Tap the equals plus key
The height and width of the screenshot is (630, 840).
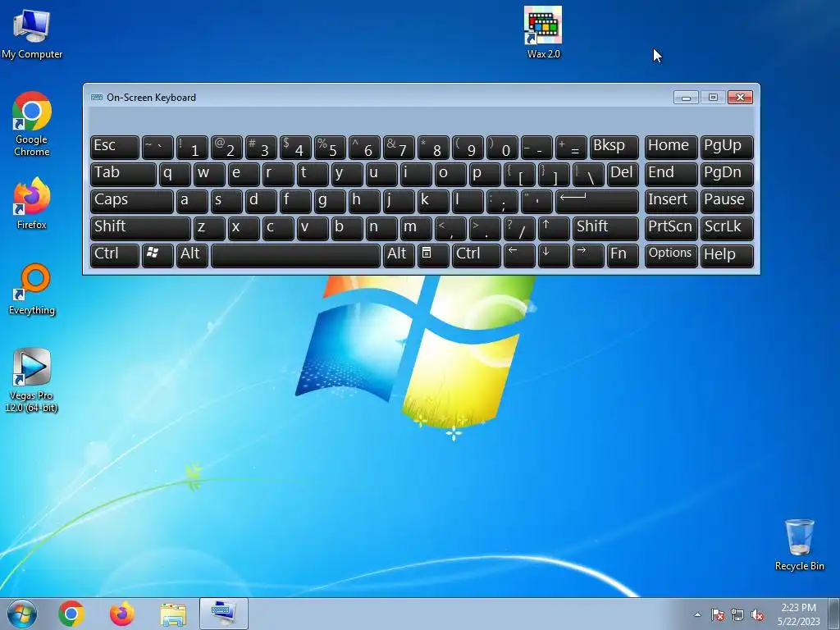571,148
